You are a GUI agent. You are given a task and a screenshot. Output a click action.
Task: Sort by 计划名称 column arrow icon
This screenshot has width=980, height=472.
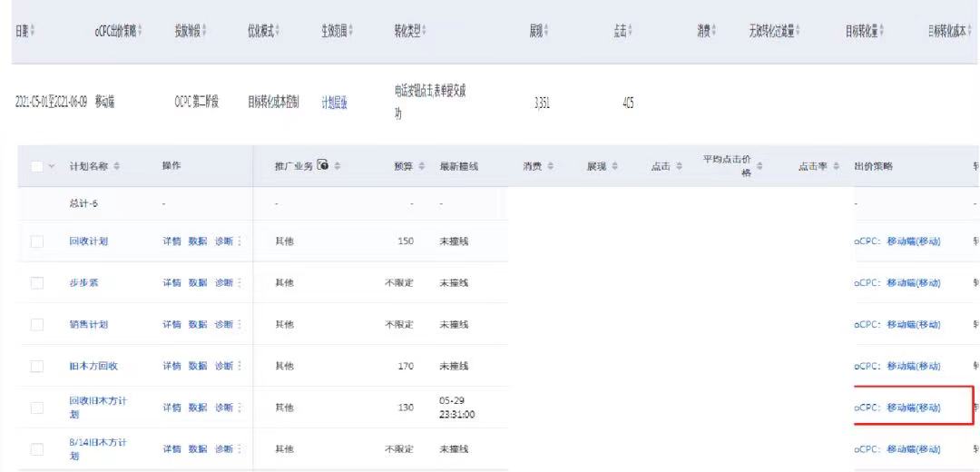click(x=117, y=166)
